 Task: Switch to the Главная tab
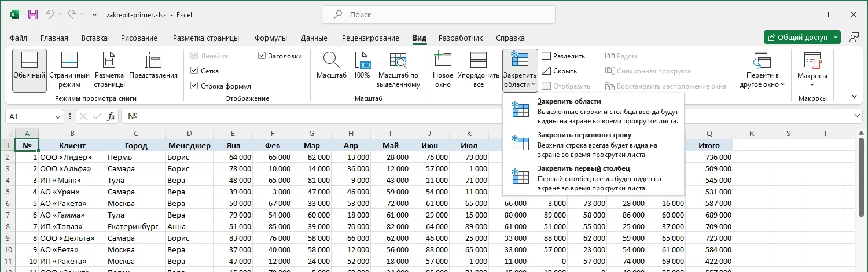coord(54,38)
